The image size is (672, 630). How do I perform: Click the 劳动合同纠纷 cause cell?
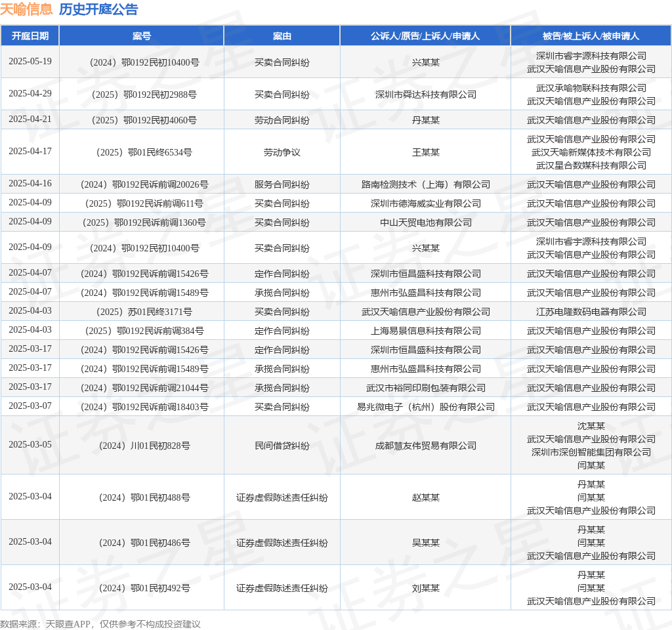point(282,120)
